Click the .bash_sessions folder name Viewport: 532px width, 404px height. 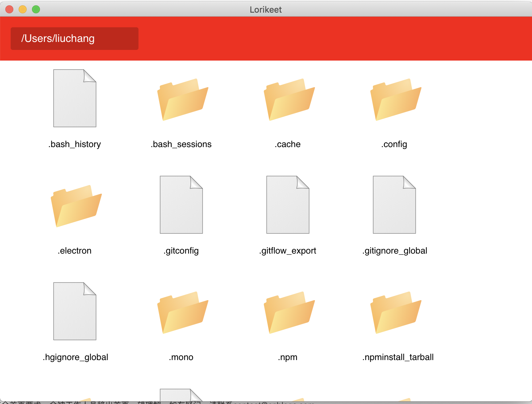pyautogui.click(x=181, y=144)
